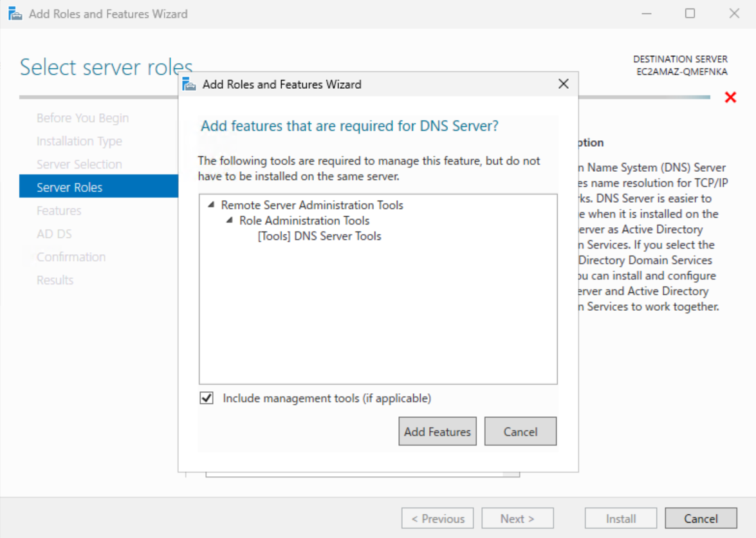Open the Before You Begin step
Viewport: 756px width, 538px height.
82,118
